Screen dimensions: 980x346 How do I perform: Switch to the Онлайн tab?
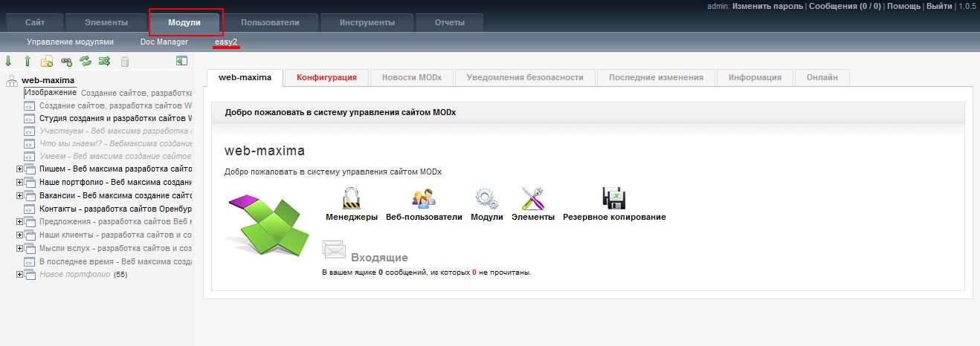coord(822,77)
